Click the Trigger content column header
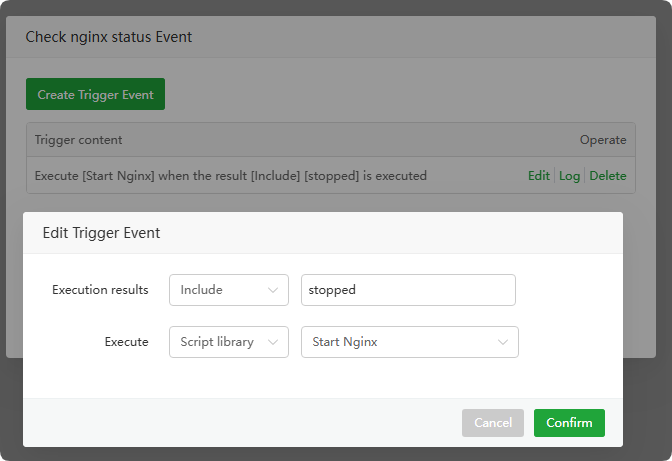This screenshot has height=461, width=672. click(78, 140)
